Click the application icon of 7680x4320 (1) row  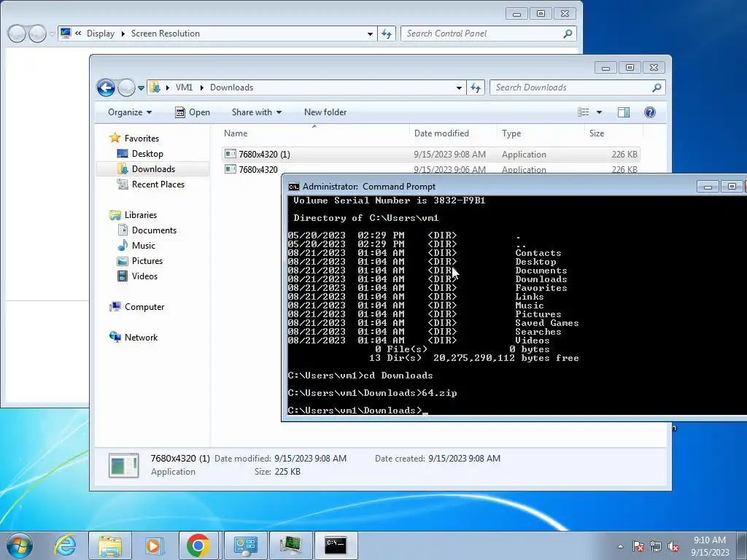click(231, 154)
